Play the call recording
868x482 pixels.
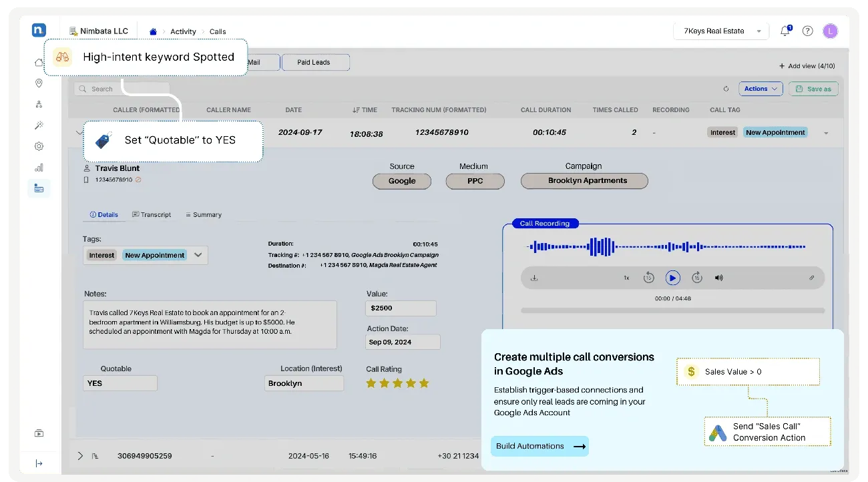(672, 278)
